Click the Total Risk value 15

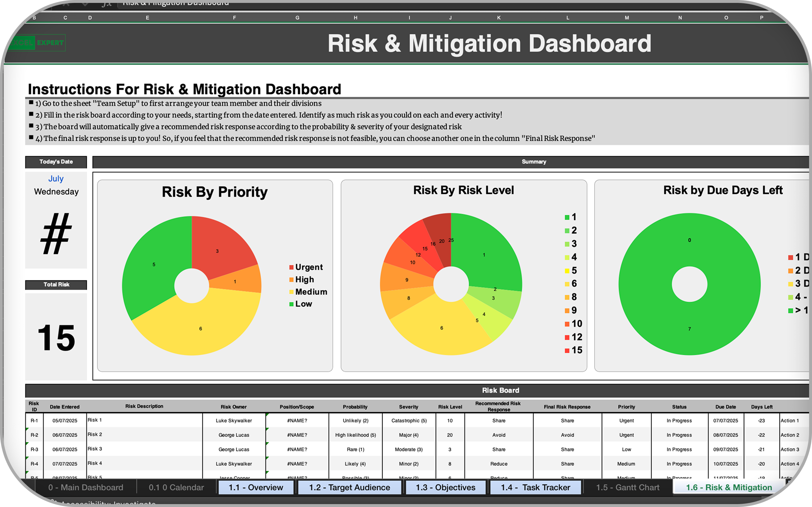pyautogui.click(x=56, y=338)
